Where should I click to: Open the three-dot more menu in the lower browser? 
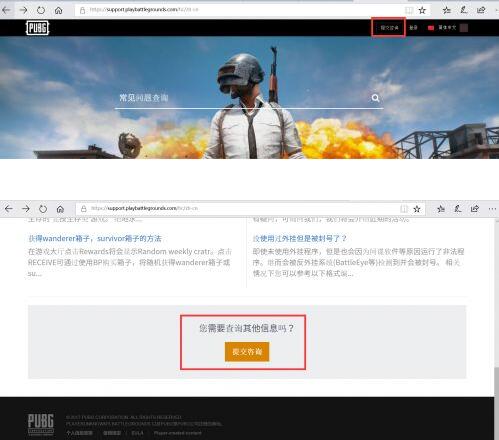[x=492, y=209]
